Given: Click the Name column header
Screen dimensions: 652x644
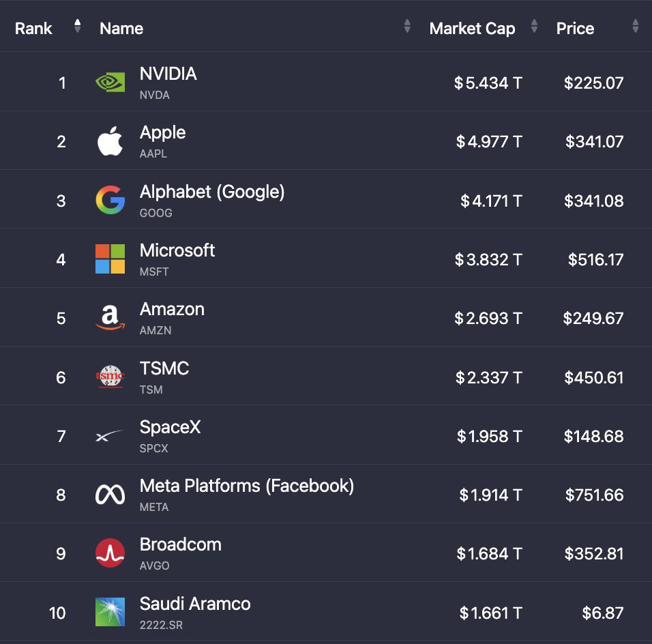Looking at the screenshot, I should click(x=121, y=28).
